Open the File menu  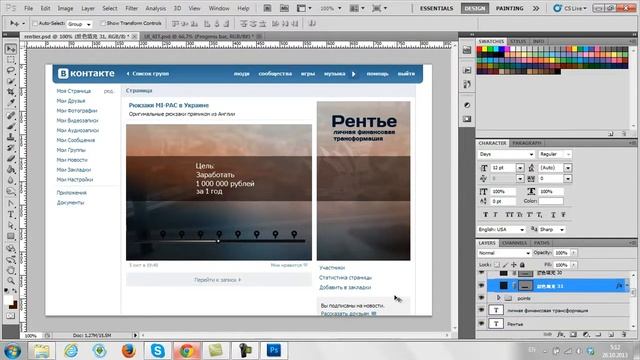point(29,8)
